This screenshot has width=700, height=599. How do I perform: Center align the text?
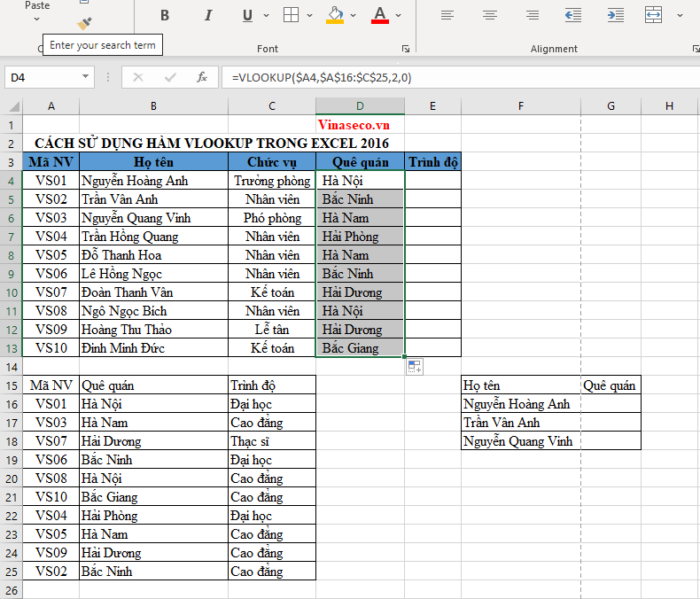tap(490, 15)
